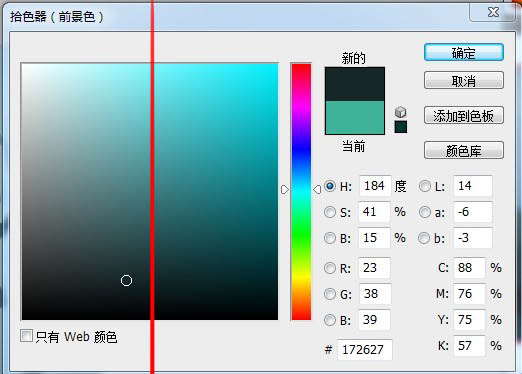Click the right hue slider arrow handle

tap(317, 190)
